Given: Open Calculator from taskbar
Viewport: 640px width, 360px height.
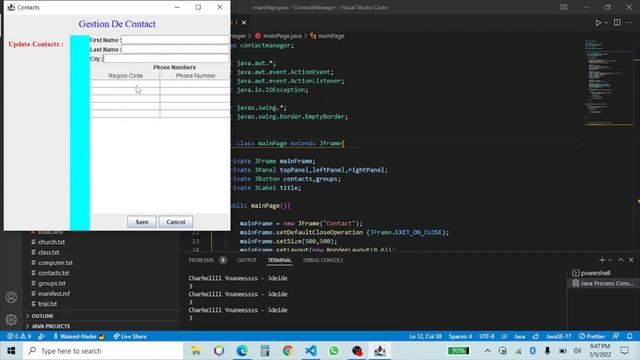Looking at the screenshot, I should tap(265, 351).
